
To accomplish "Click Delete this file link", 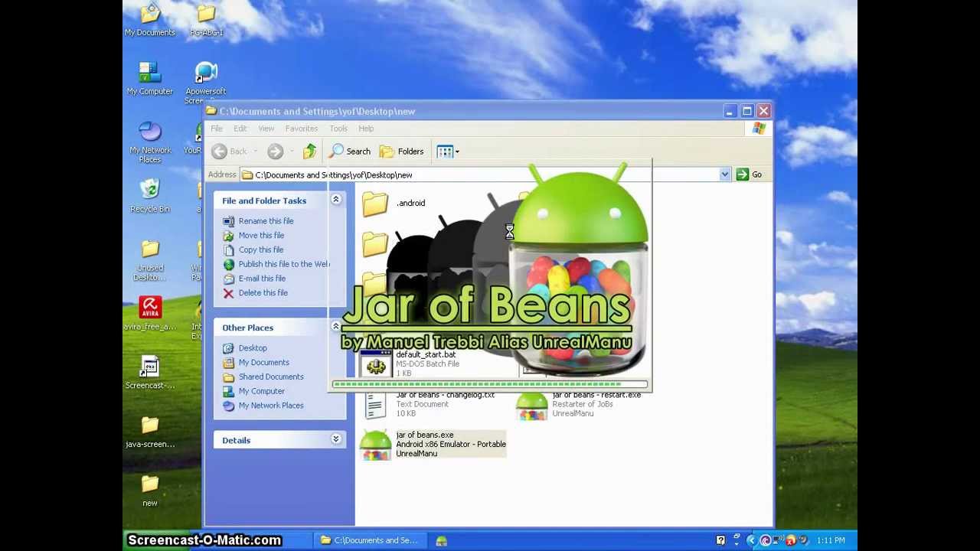I will (263, 293).
